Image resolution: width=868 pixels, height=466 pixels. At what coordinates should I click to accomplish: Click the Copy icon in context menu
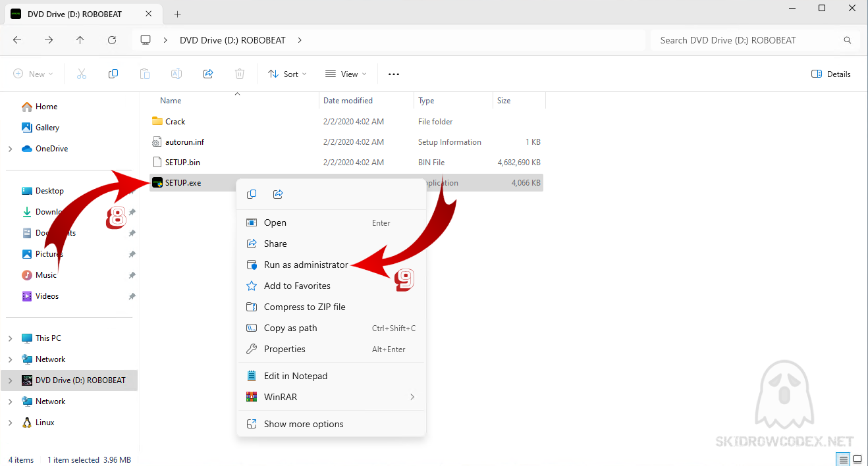(252, 194)
